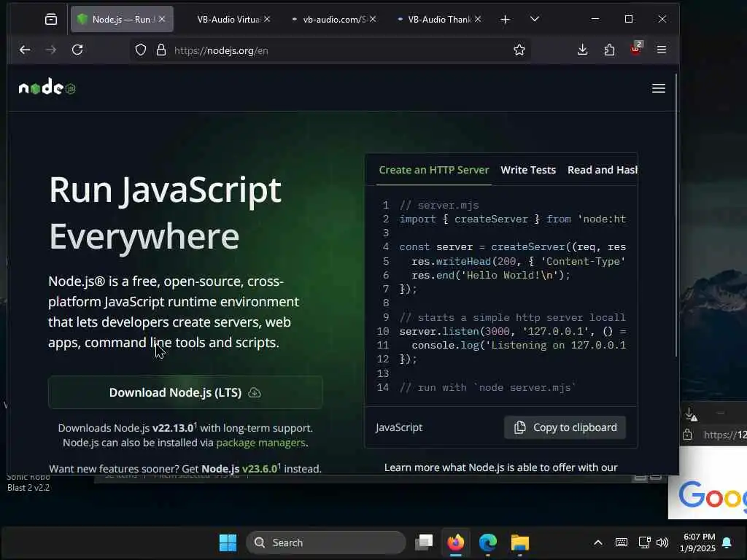Open Node.js site navigation menu
The width and height of the screenshot is (747, 560).
coord(659,88)
